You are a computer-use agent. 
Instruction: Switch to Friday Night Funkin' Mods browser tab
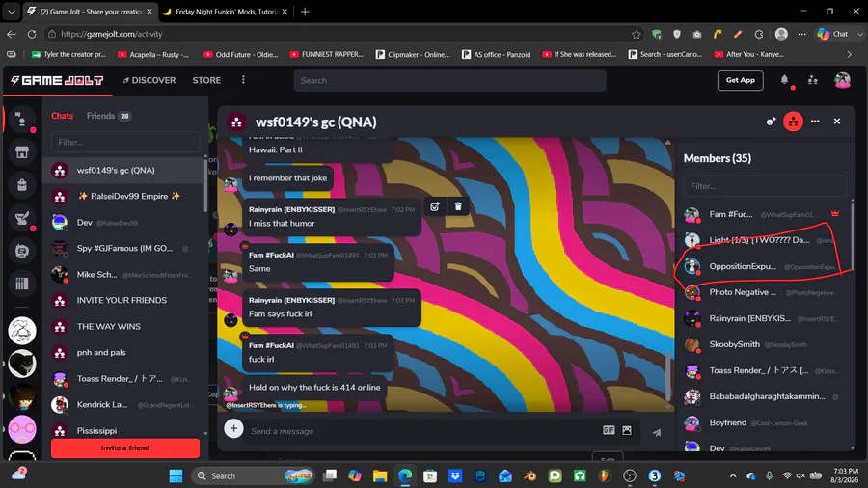(x=226, y=12)
